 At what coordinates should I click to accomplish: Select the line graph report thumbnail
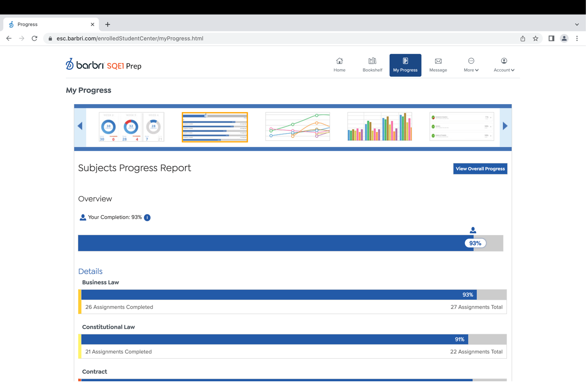297,127
